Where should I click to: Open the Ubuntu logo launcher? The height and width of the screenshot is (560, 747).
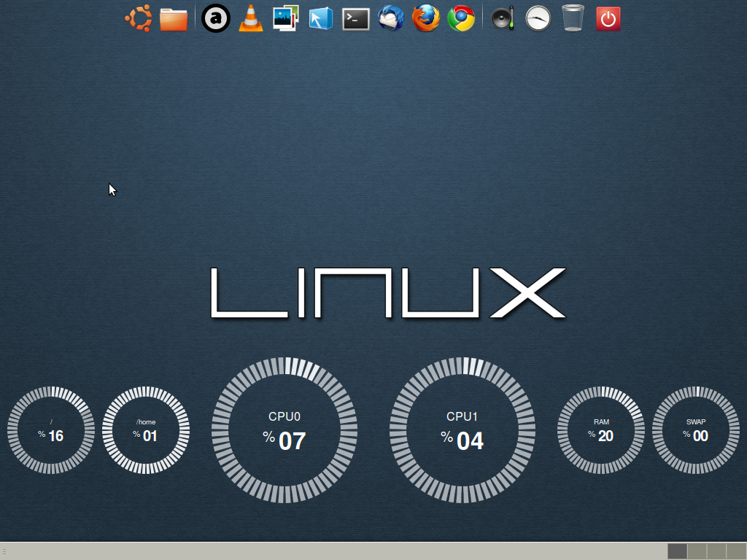[x=139, y=18]
